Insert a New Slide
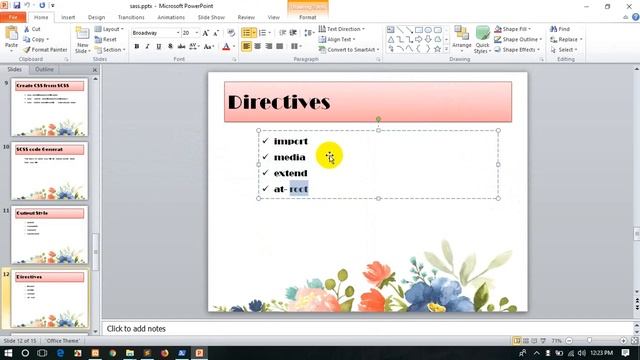Image resolution: width=640 pixels, height=360 pixels. tap(82, 40)
